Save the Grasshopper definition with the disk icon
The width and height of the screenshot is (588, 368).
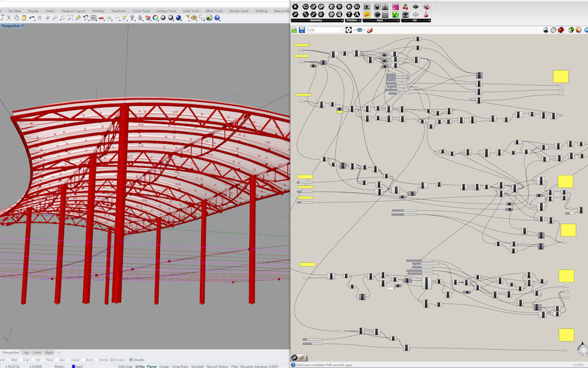pos(302,29)
